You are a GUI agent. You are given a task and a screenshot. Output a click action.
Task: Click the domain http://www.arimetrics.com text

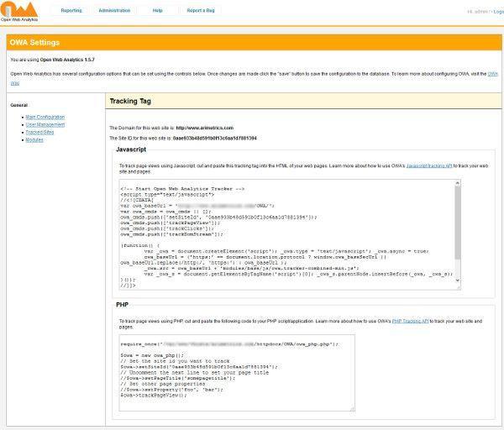(x=205, y=128)
